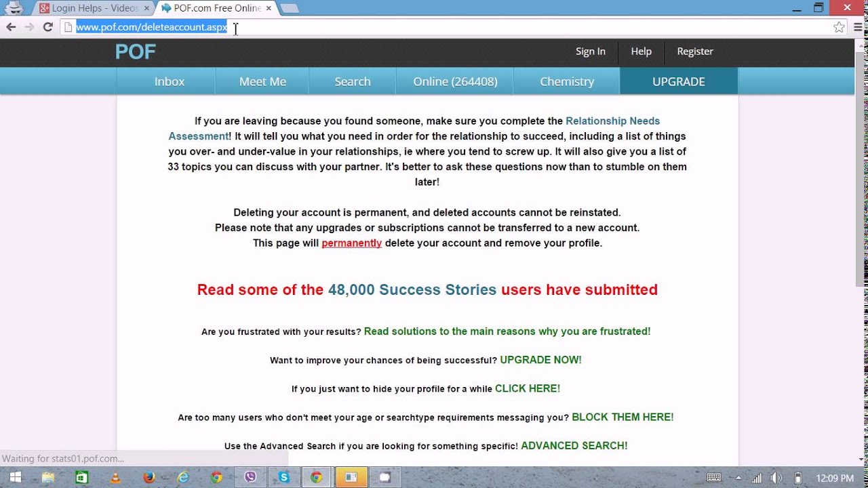The height and width of the screenshot is (488, 868).
Task: Open the ADVANCED SEARCH! link
Action: 574,445
